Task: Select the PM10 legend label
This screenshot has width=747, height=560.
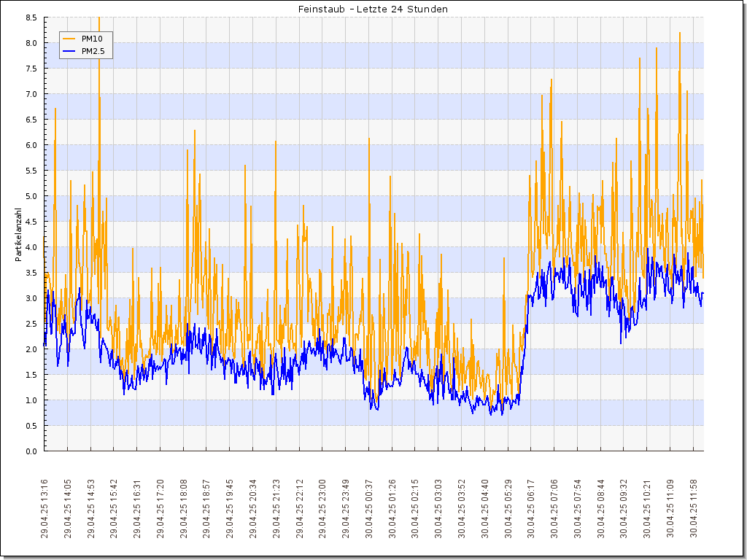Action: [x=92, y=38]
